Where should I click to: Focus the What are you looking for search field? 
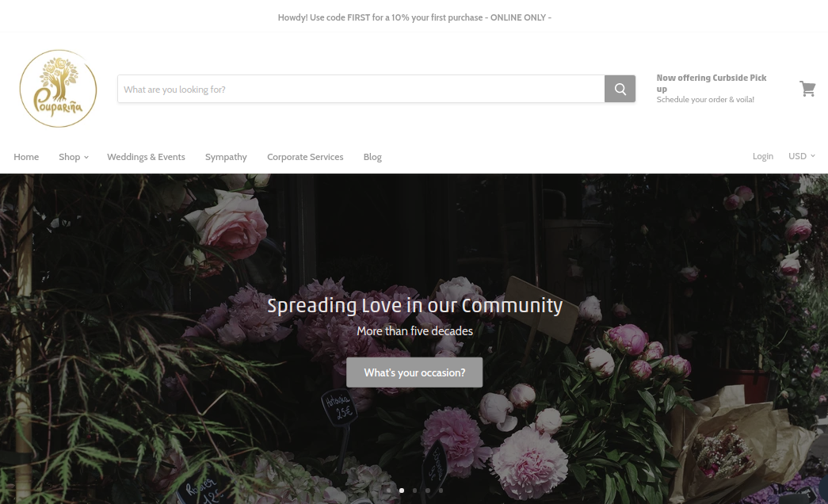[361, 89]
